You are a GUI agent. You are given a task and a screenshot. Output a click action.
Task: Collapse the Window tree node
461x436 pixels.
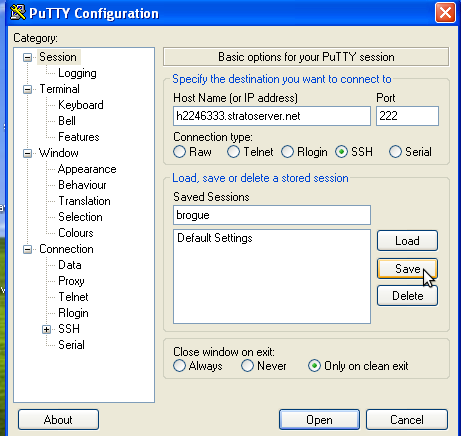[27, 153]
